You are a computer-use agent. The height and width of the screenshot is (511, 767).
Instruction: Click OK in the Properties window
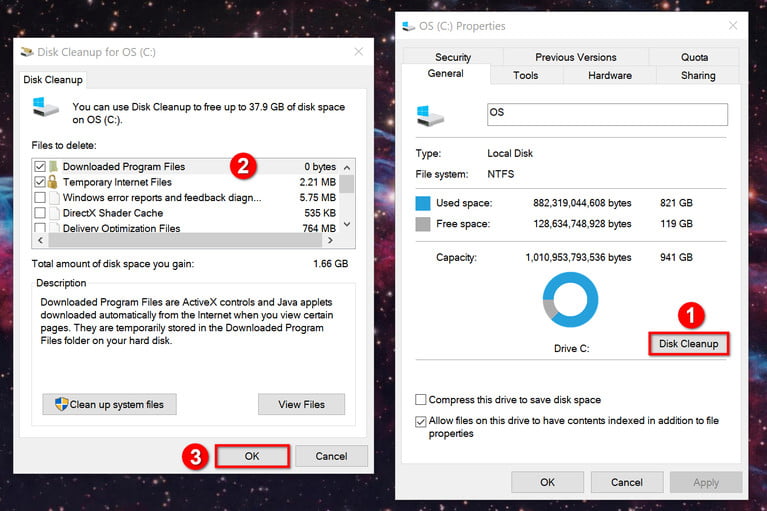[x=547, y=482]
